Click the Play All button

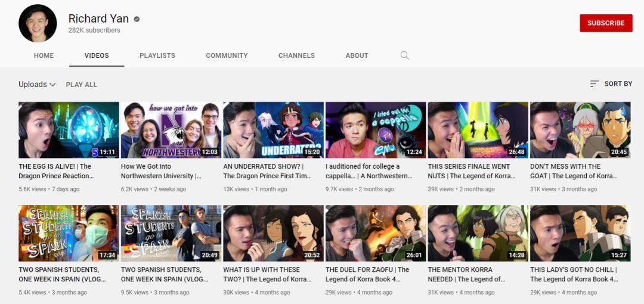click(81, 85)
